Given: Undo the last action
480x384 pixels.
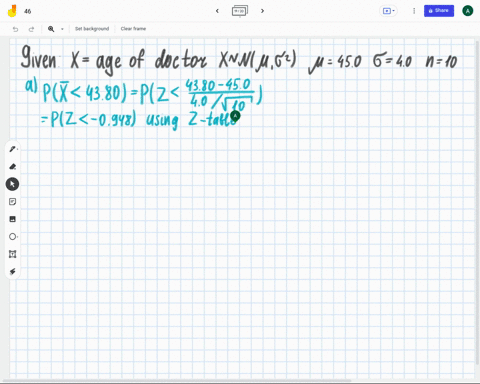Looking at the screenshot, I should 15,29.
